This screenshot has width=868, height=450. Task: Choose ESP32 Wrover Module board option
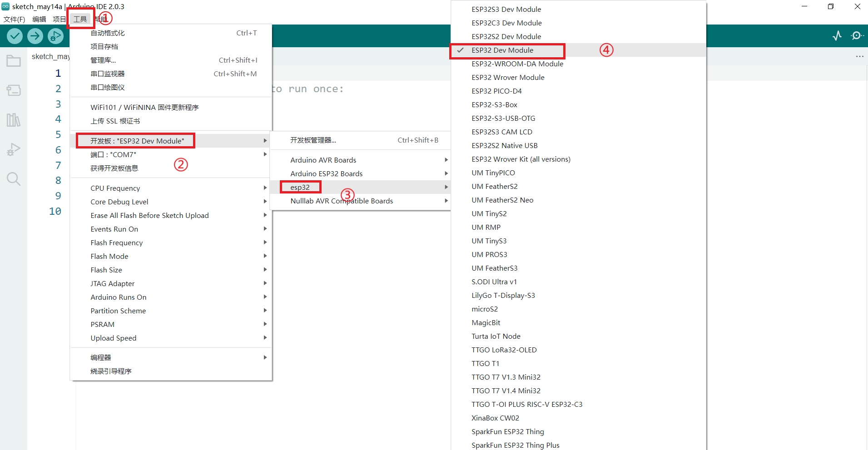tap(508, 78)
